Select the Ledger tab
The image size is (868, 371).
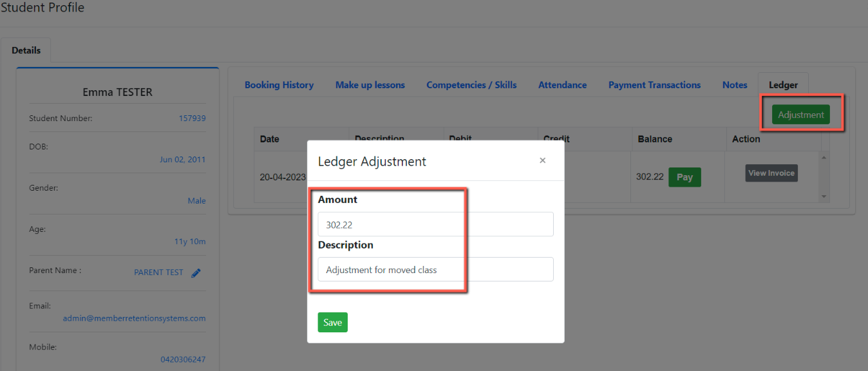pyautogui.click(x=783, y=85)
